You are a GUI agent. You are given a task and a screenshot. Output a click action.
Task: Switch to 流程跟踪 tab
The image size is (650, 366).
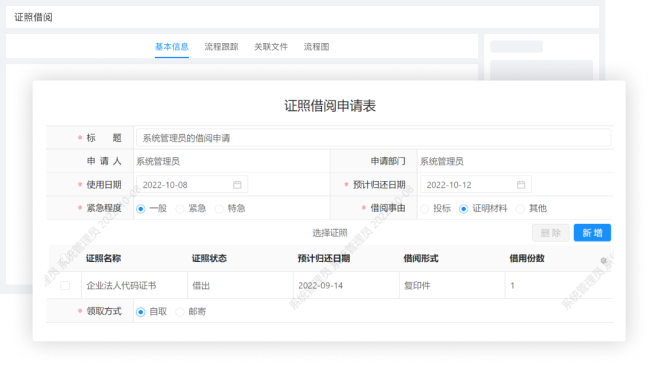(221, 47)
